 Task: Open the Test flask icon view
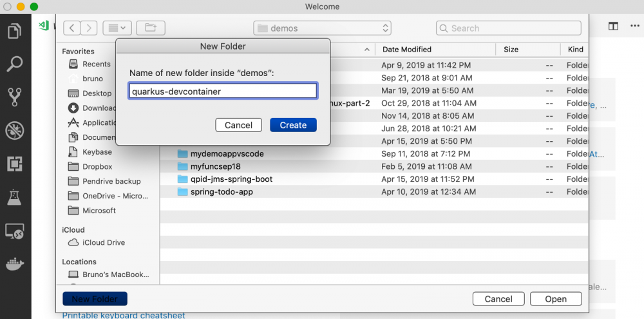pos(15,197)
